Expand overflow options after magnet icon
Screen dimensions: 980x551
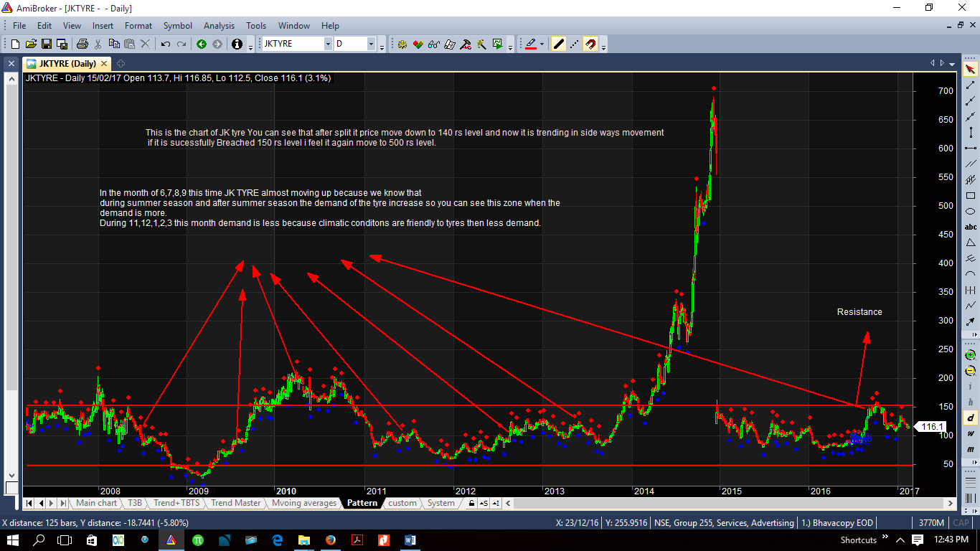604,46
